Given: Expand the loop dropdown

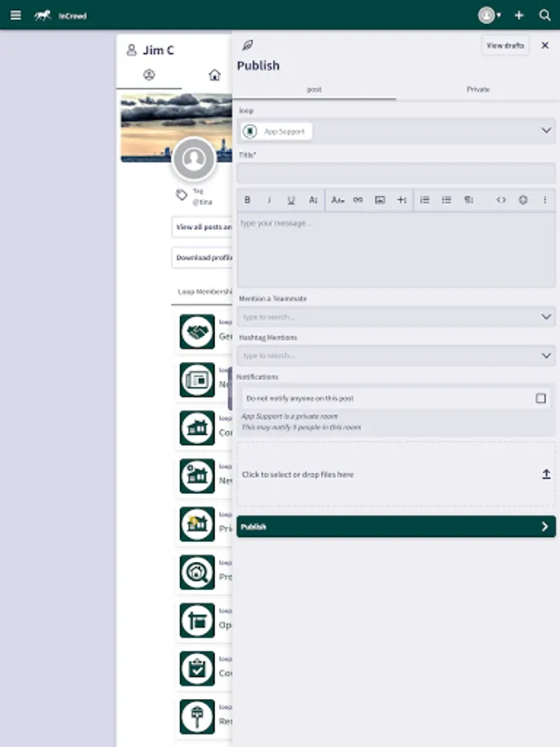Looking at the screenshot, I should pyautogui.click(x=546, y=130).
